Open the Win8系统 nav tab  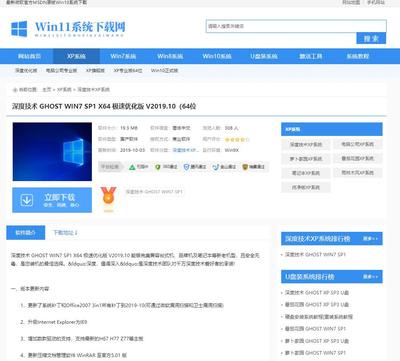[170, 56]
